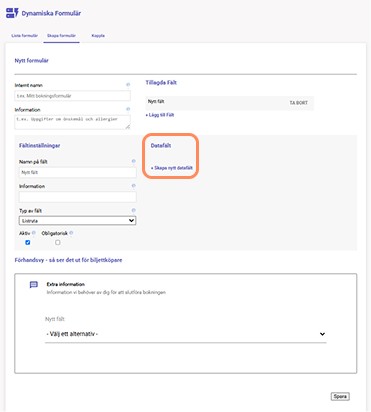Click the Extra information chat icon
Screen dimensions: 371x412
tap(34, 285)
